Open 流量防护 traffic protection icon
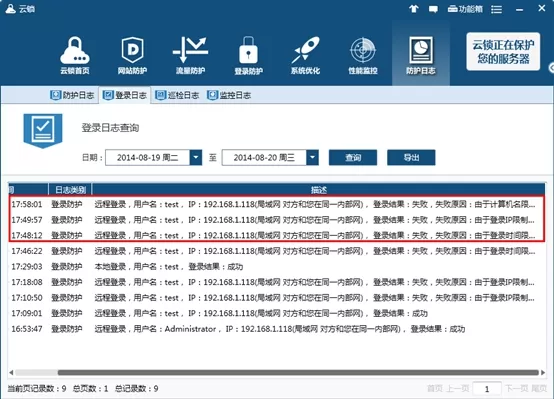Screen dimensions: 554x399 tap(190, 55)
